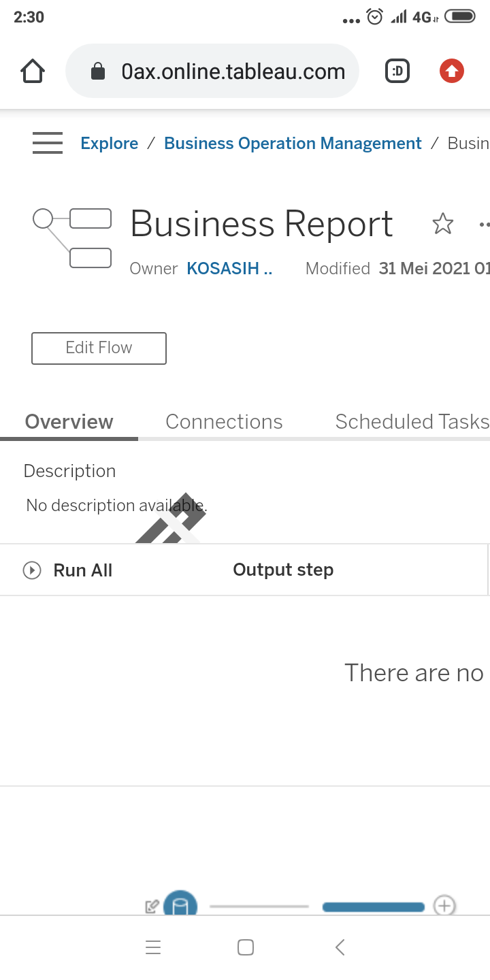Open the browser tab switcher icon

397,70
